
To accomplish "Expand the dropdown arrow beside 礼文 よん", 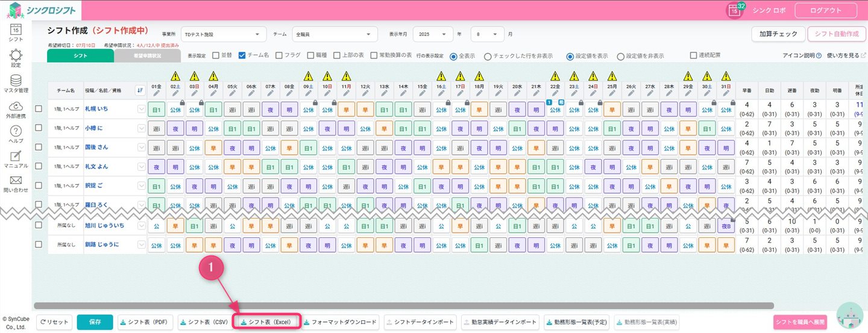I will [142, 166].
